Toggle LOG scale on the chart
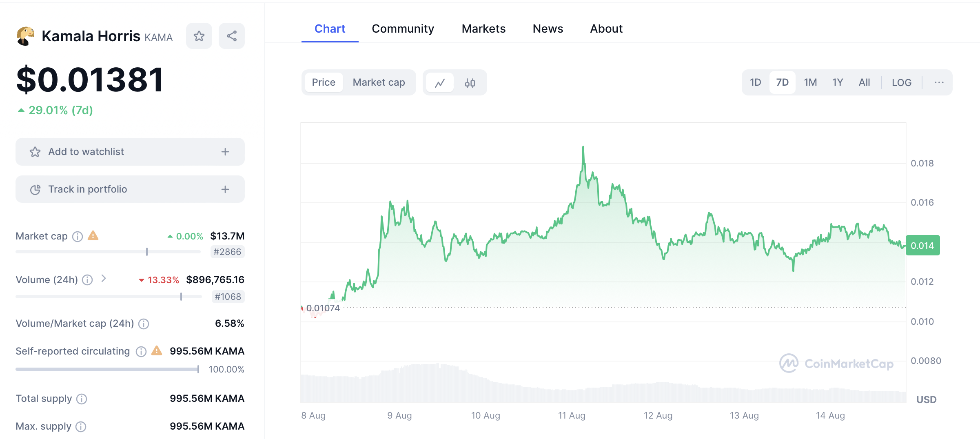The width and height of the screenshot is (980, 439). pos(901,82)
